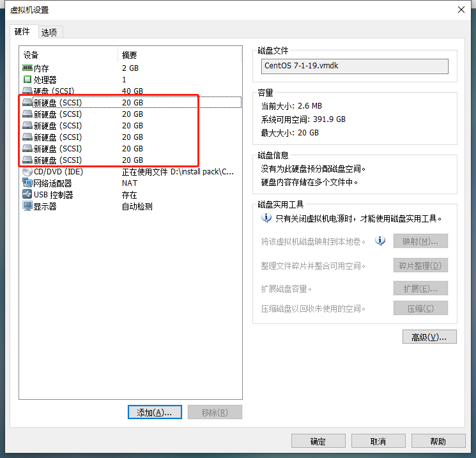This screenshot has height=458, width=476.
Task: Click the text 扩展磁盘容量。
Action: click(287, 289)
